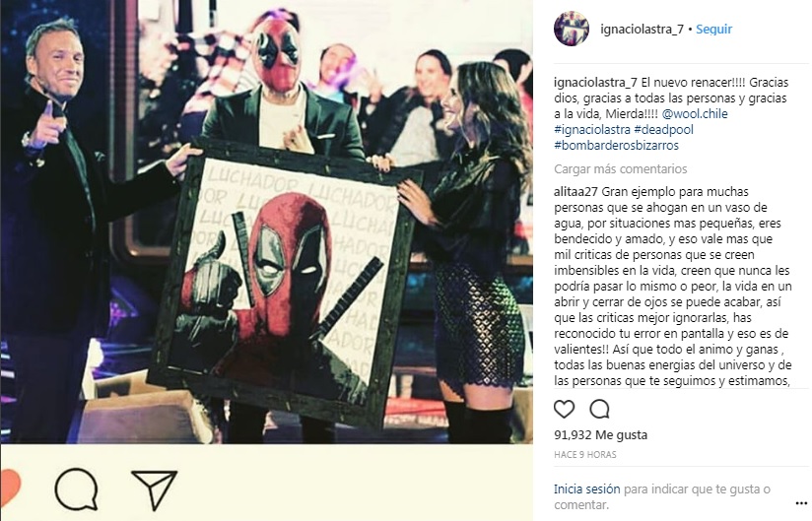Open ignaciolastra_7 username in header
This screenshot has width=812, height=521.
(x=642, y=30)
